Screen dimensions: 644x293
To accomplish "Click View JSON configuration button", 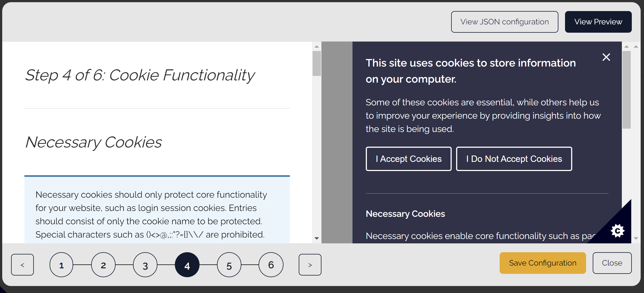I will 505,22.
